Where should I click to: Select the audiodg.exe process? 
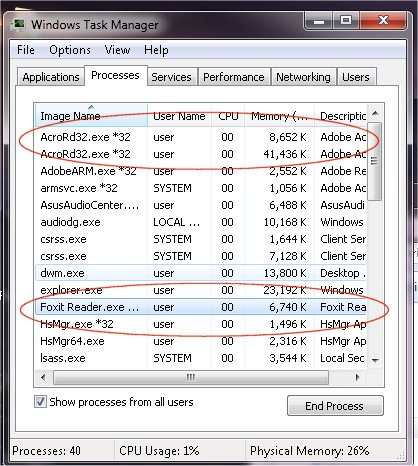201,222
